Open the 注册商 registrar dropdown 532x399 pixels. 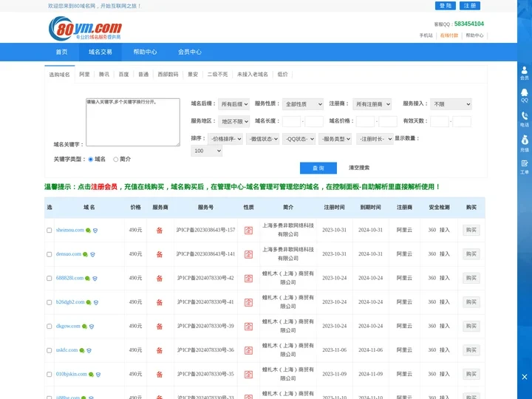click(372, 104)
